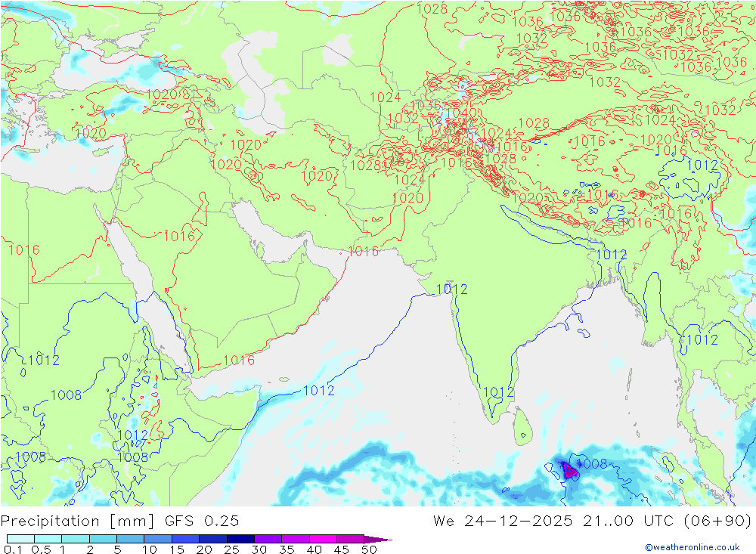Click the 'We 24-12-2025 21..00 UTC (06+90)' timestamp
Viewport: 756px width, 554px height.
(592, 522)
